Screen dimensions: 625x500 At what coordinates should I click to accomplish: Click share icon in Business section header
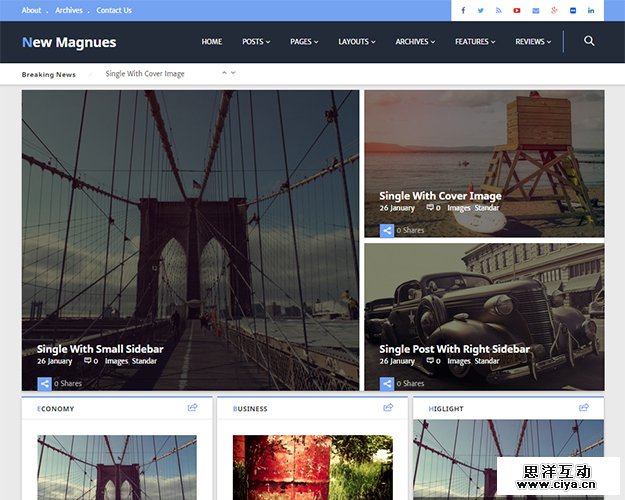pyautogui.click(x=388, y=407)
